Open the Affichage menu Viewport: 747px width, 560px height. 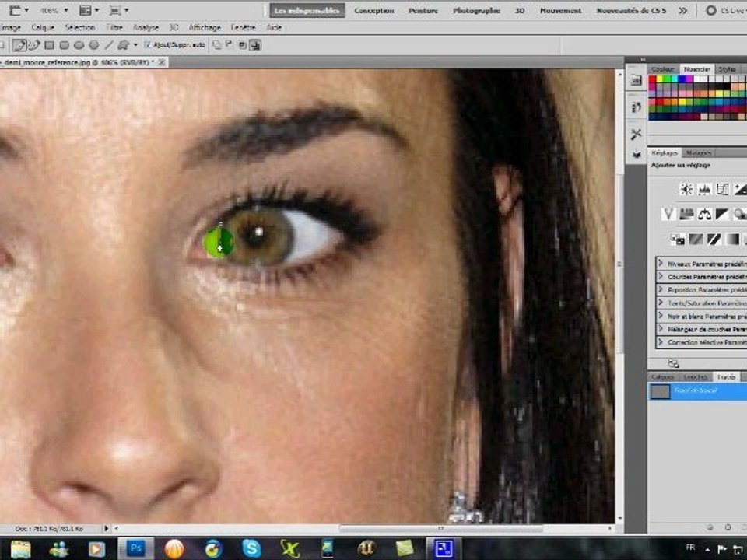[x=205, y=28]
